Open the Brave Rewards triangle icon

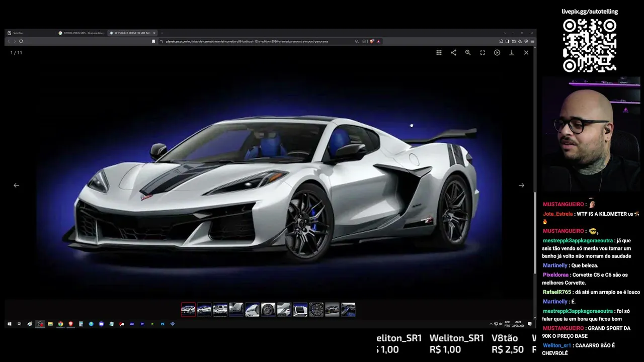[378, 41]
